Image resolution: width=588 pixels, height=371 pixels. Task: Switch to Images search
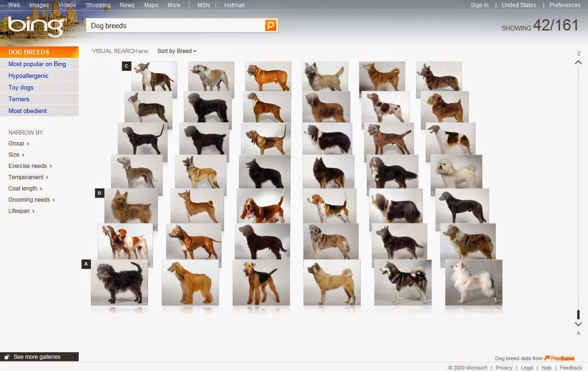pyautogui.click(x=39, y=5)
